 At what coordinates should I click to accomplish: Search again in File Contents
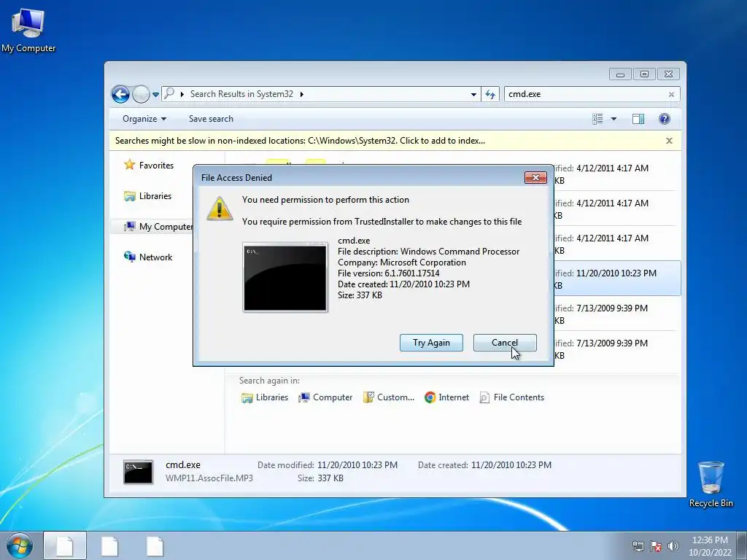click(x=511, y=397)
